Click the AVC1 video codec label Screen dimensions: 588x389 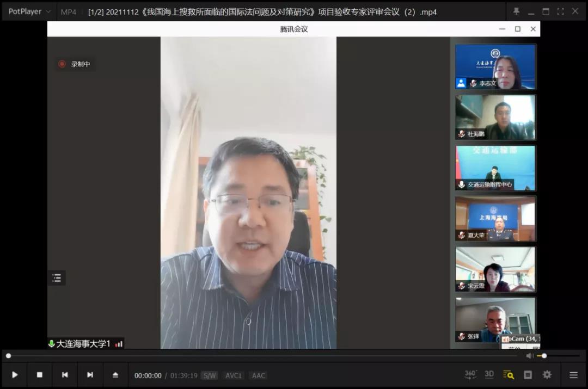[234, 375]
